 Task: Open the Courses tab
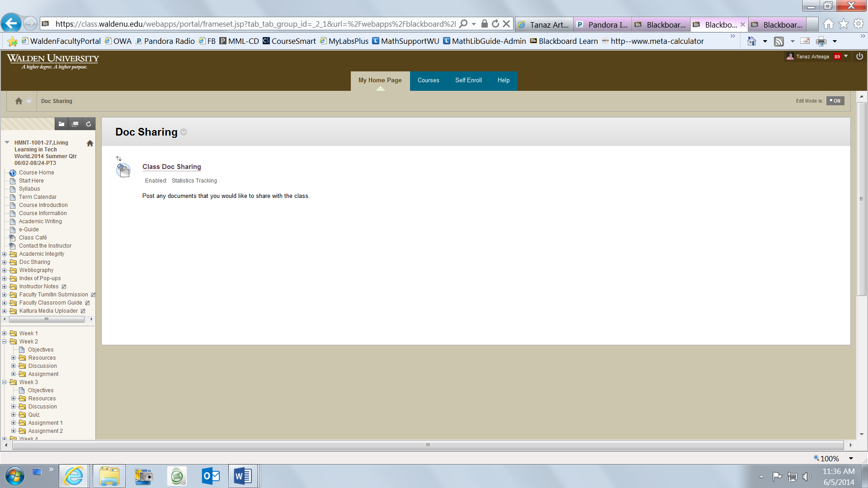point(428,80)
